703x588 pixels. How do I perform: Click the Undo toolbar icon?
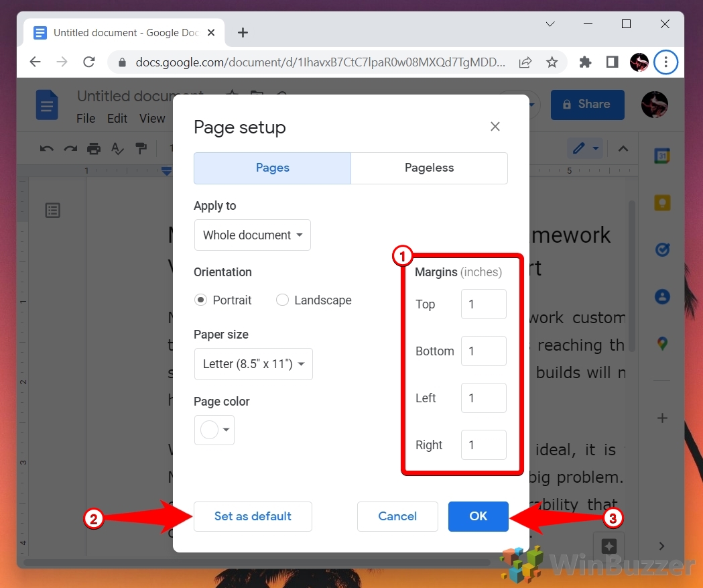[x=47, y=148]
